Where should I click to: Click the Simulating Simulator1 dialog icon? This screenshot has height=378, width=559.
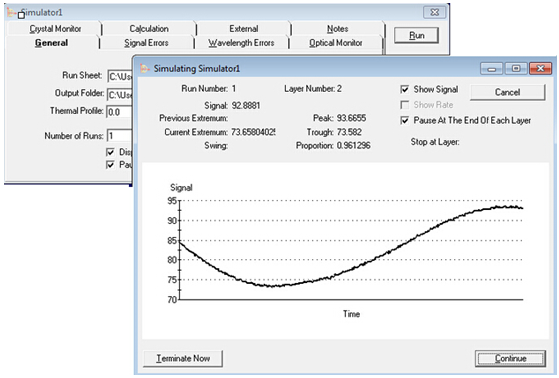pyautogui.click(x=144, y=68)
